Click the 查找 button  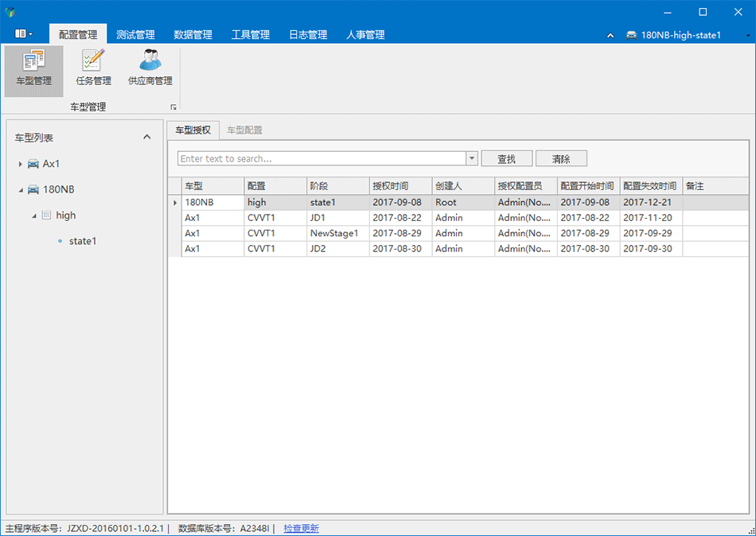[x=507, y=158]
